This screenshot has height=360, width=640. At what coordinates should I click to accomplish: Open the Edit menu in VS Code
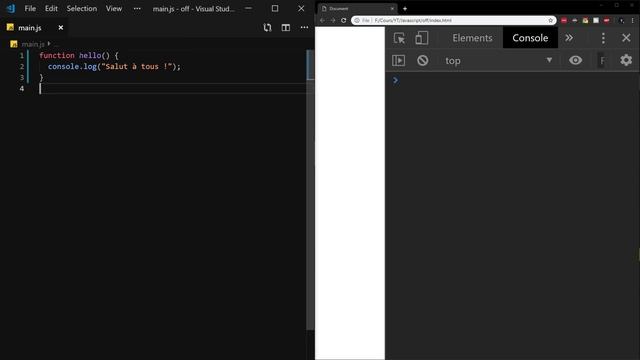[x=51, y=8]
